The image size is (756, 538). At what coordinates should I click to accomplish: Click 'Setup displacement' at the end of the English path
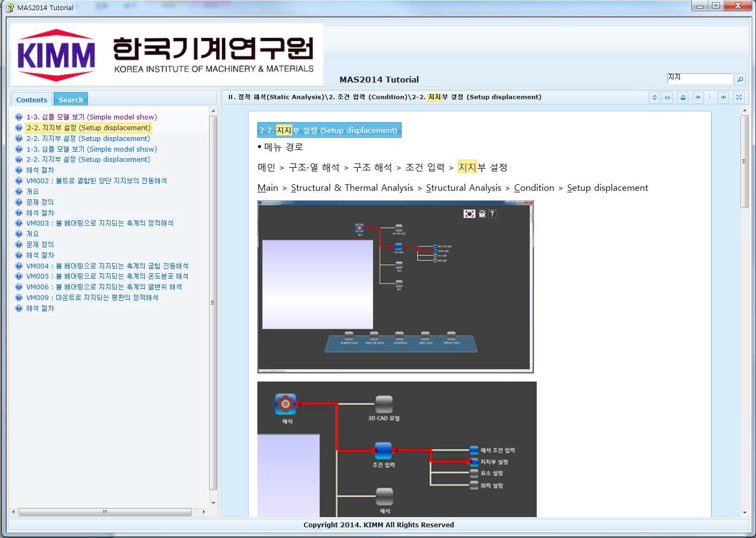[x=607, y=188]
